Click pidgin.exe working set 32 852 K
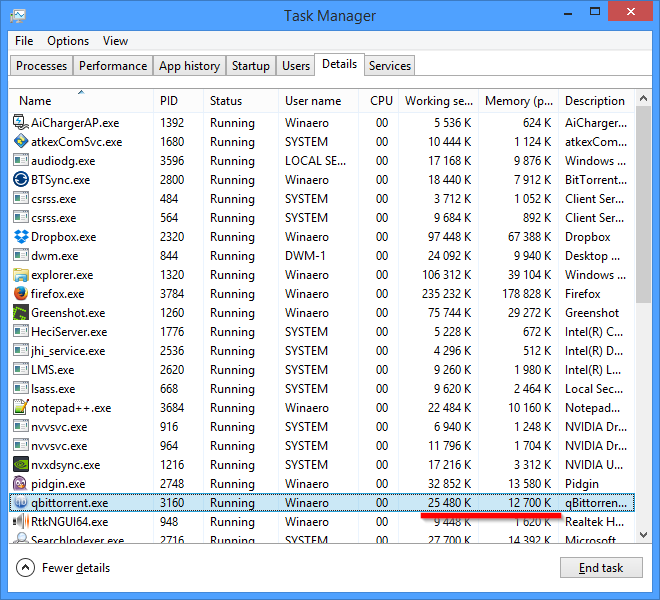Screen dimensions: 660x600 click(450, 484)
